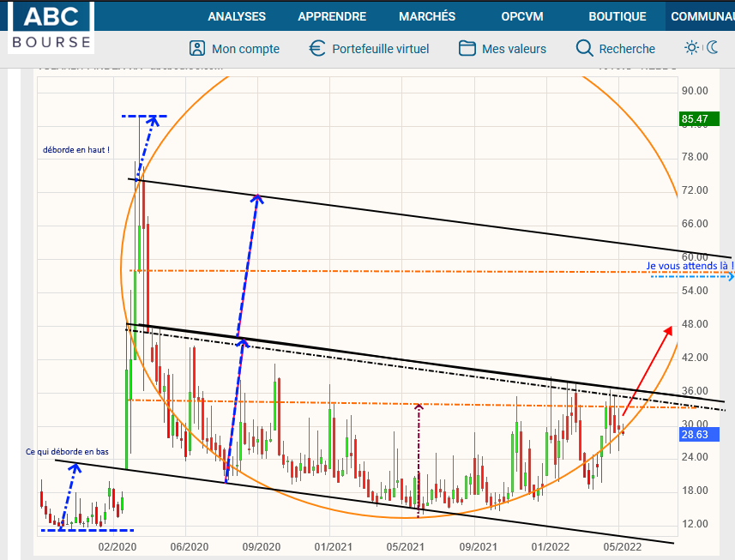Viewport: 735px width, 560px height.
Task: Click the 05/2022 date axis label
Action: click(x=622, y=547)
